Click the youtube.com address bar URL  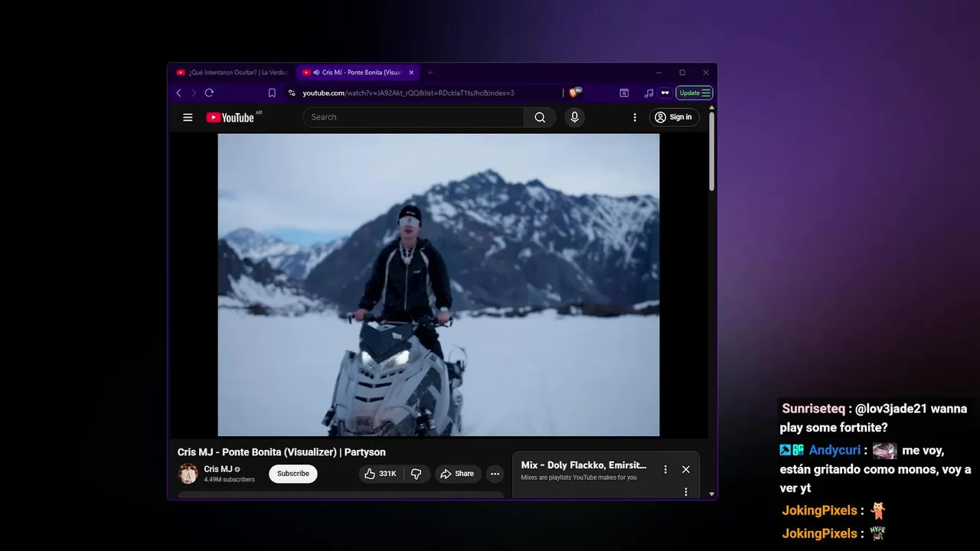[x=408, y=93]
